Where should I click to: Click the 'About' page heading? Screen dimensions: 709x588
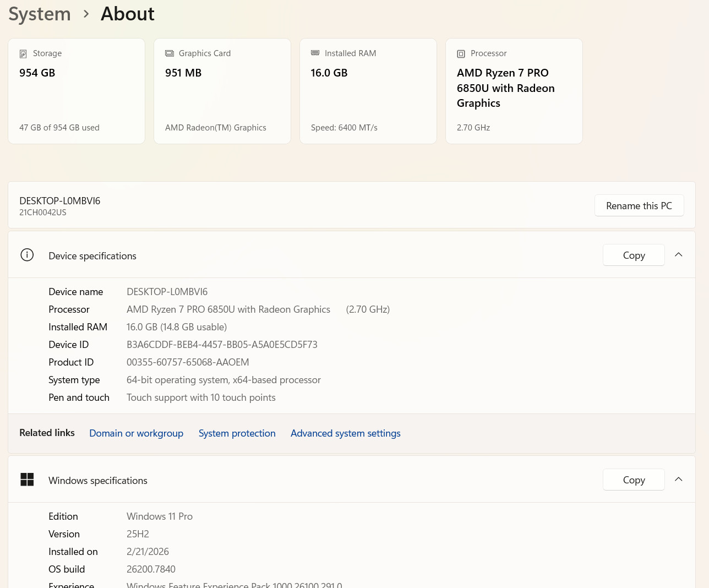coord(128,14)
